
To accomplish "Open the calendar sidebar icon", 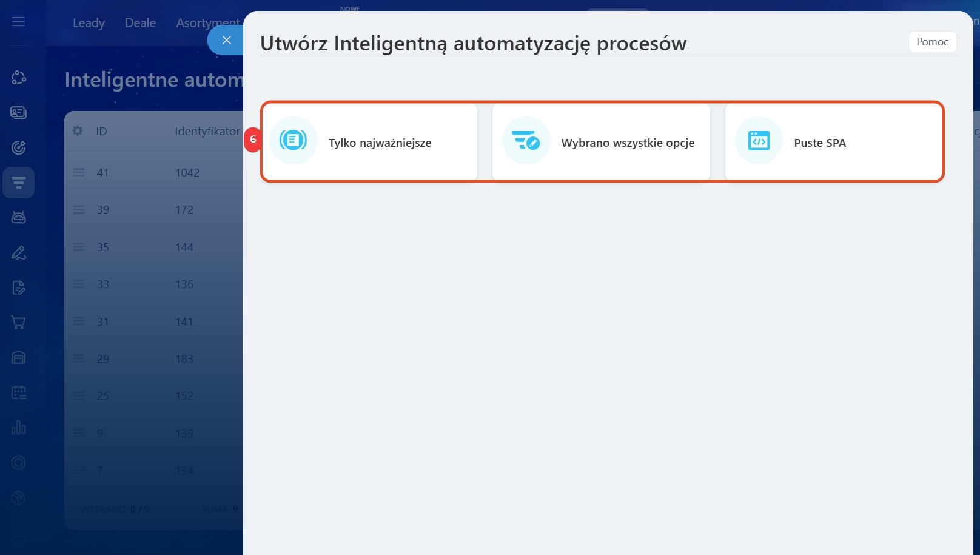I will tap(19, 392).
